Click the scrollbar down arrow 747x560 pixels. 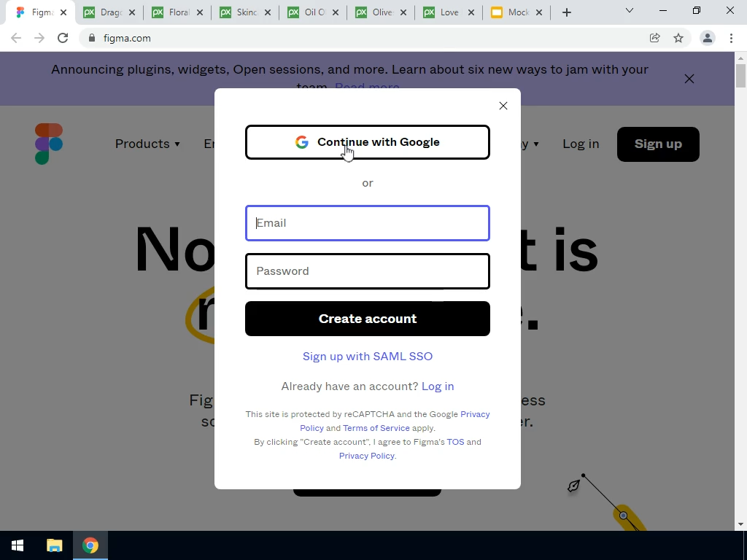pos(740,524)
